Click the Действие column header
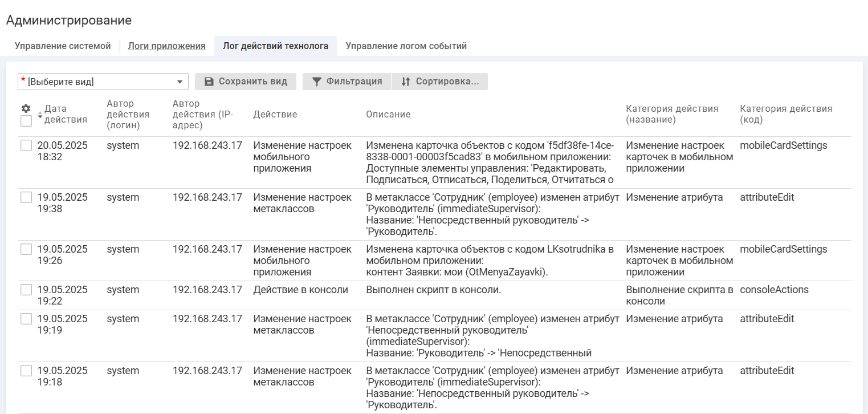 (275, 115)
